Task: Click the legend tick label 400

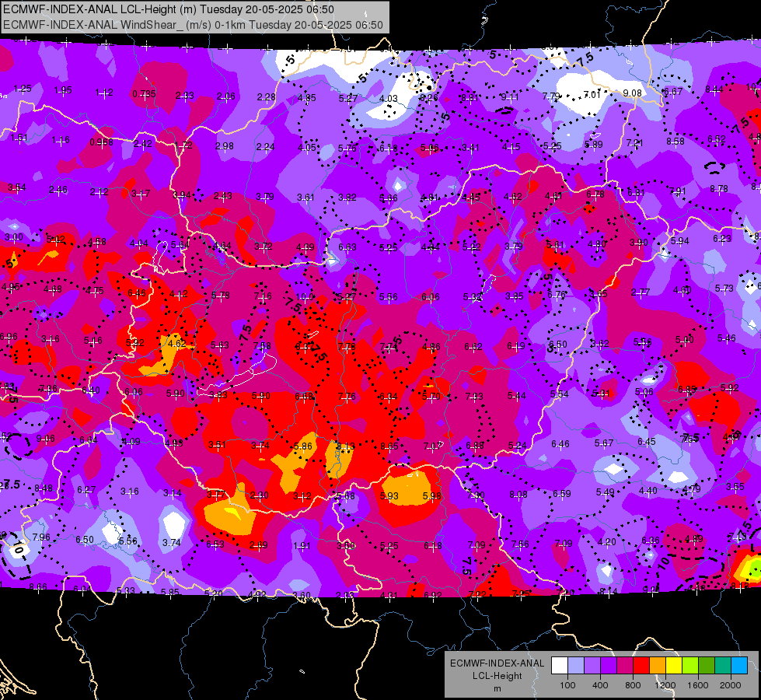Action: (600, 685)
